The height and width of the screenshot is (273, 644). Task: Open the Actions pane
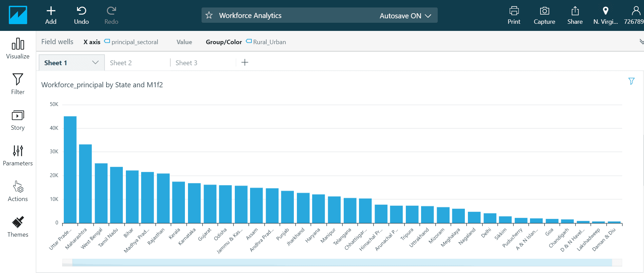pyautogui.click(x=18, y=192)
